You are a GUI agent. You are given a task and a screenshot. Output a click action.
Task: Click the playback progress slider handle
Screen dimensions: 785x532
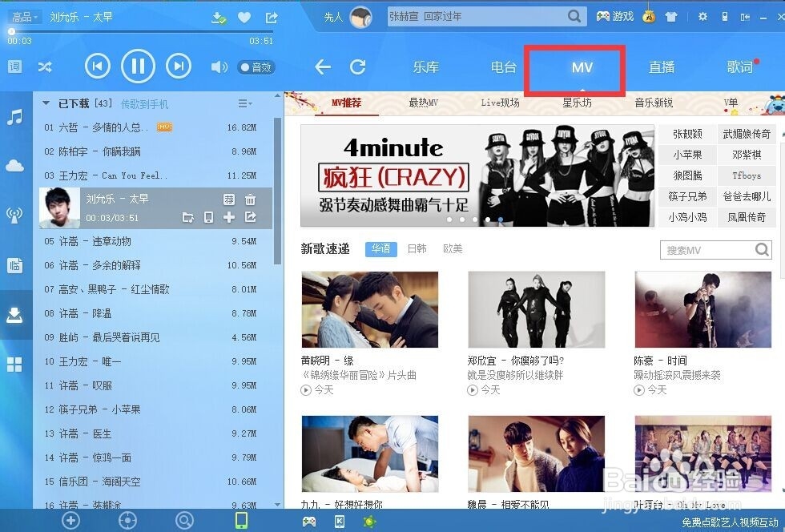pos(11,31)
